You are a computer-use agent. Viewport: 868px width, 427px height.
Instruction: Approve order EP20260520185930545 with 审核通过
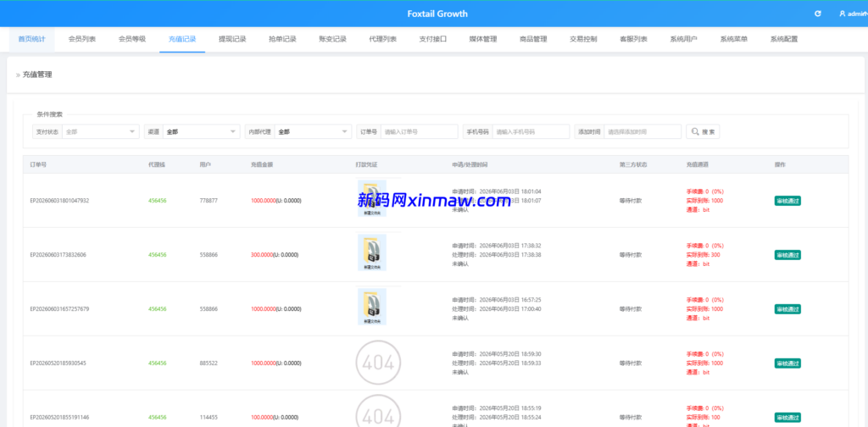[x=787, y=363]
